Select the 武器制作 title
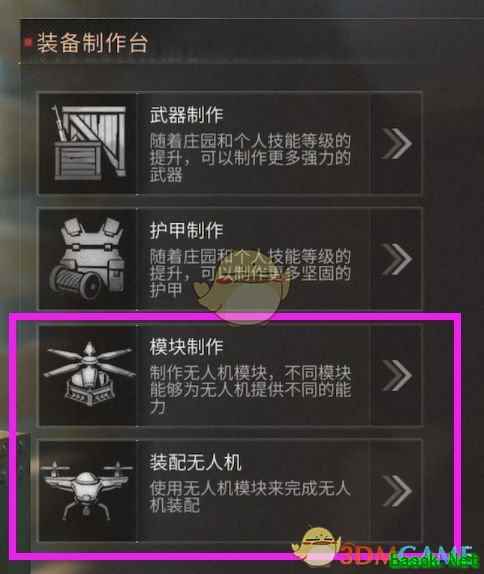This screenshot has height=574, width=484. point(186,115)
